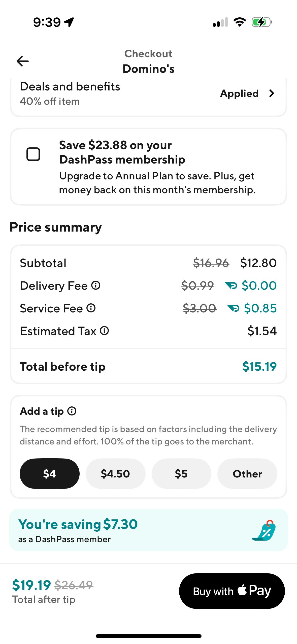Tap the $19.19 total after tip
Viewport: 297px width, 644px height.
click(x=31, y=585)
